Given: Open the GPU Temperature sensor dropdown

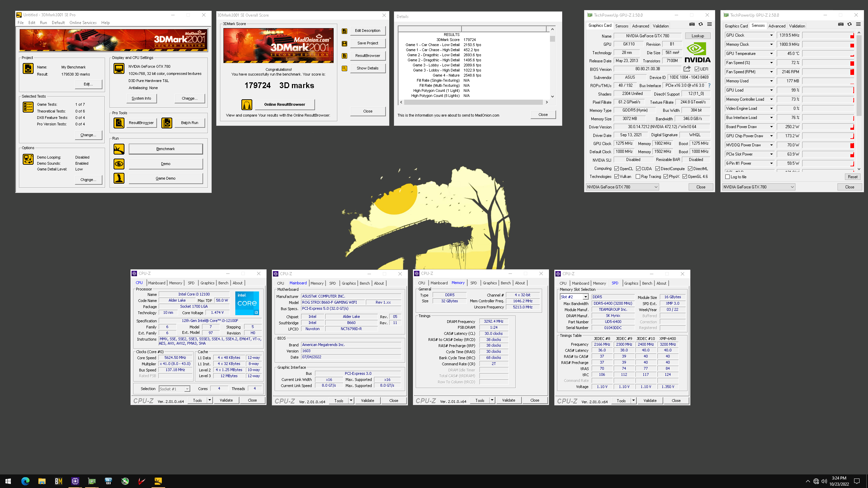Looking at the screenshot, I should (x=771, y=54).
